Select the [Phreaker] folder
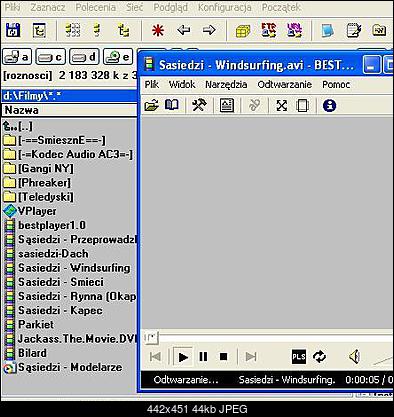 [x=37, y=183]
